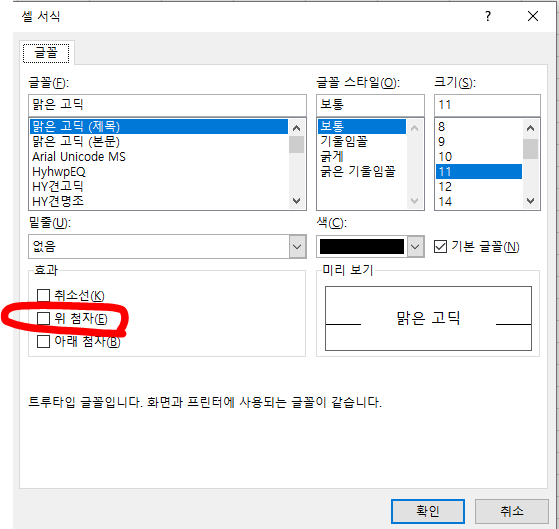Image resolution: width=559 pixels, height=529 pixels.
Task: Click font list scrollbar thumb
Action: [x=296, y=144]
